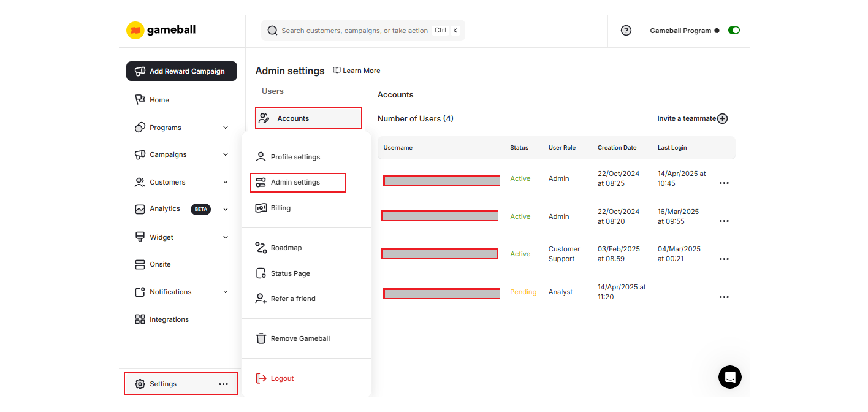The width and height of the screenshot is (868, 412).
Task: Click the three dots beside Settings
Action: pyautogui.click(x=223, y=384)
